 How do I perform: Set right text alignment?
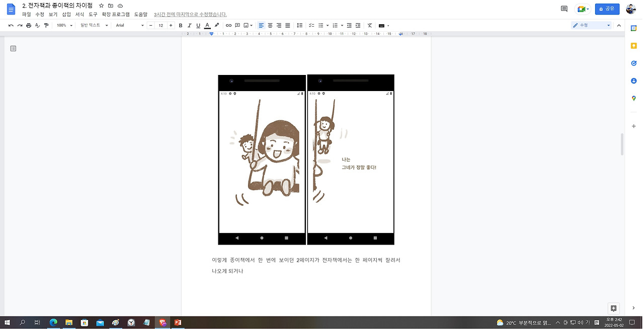(x=279, y=25)
